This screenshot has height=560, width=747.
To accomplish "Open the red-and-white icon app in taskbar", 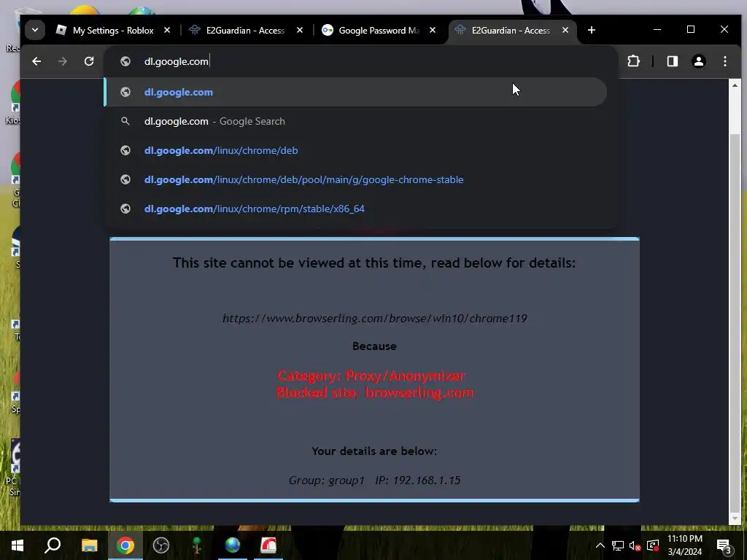I will (268, 545).
